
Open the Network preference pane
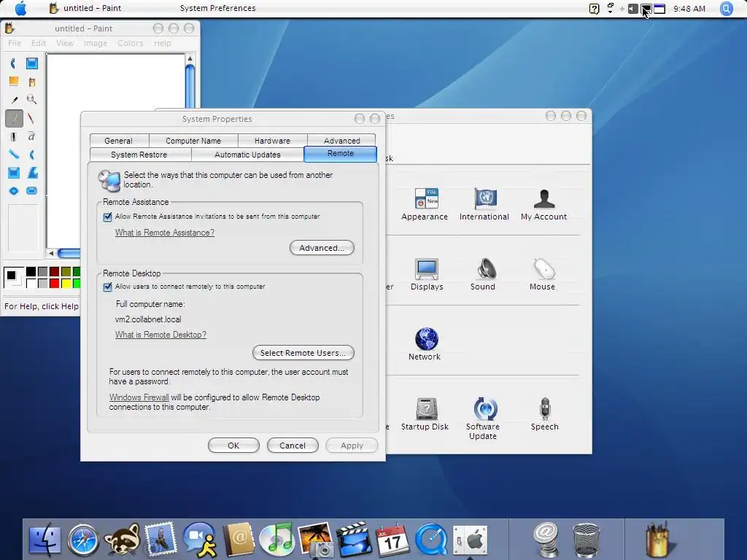click(425, 344)
